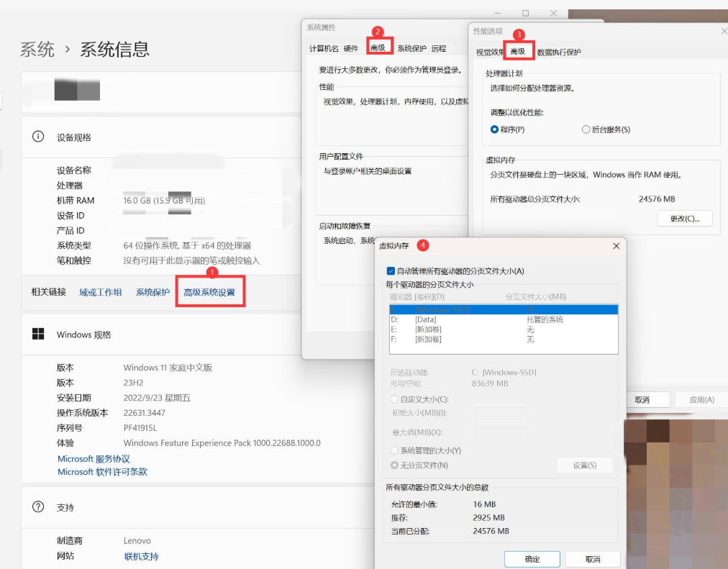Go back to 系统 in breadcrumb
Viewport: 728px width, 569px height.
click(37, 49)
